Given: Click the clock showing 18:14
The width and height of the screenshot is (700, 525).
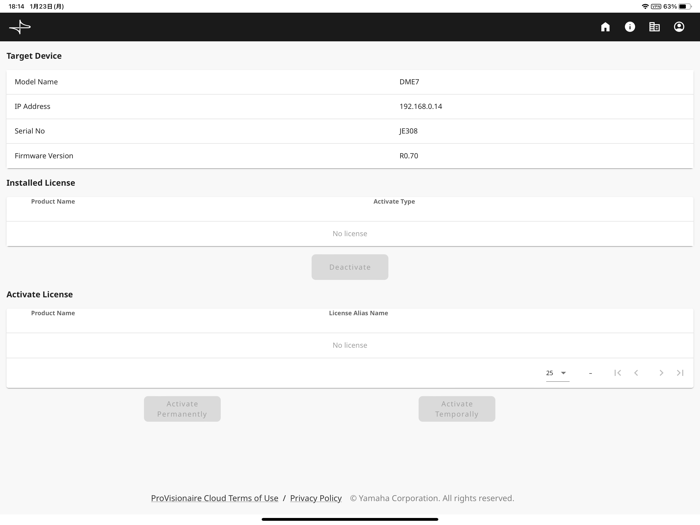Looking at the screenshot, I should (16, 6).
